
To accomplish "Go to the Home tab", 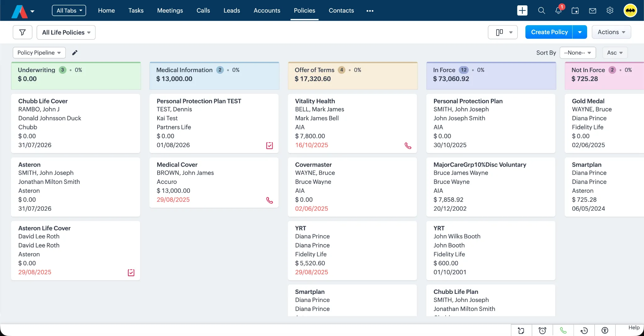I will coord(106,10).
